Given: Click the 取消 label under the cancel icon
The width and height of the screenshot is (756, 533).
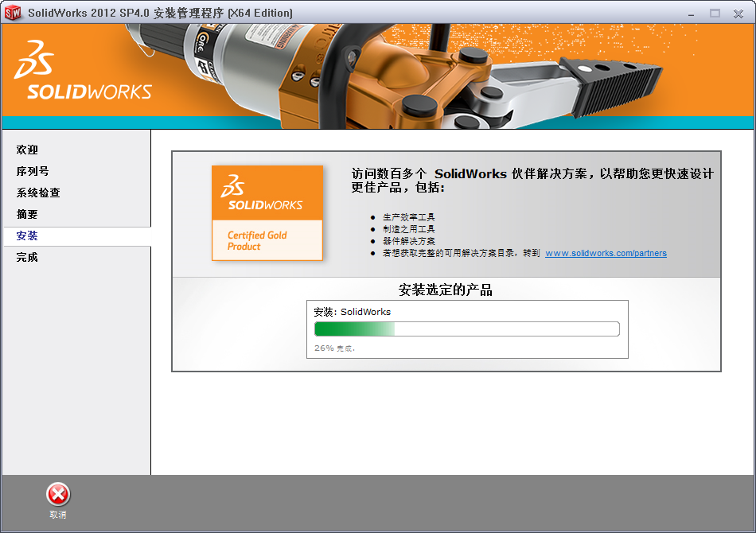Looking at the screenshot, I should (x=58, y=515).
